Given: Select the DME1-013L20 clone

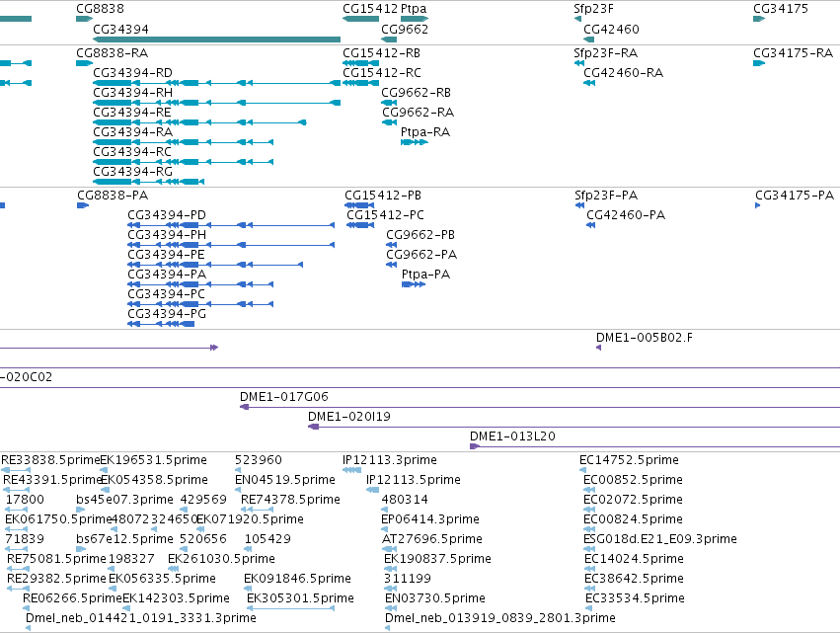Looking at the screenshot, I should point(512,436).
